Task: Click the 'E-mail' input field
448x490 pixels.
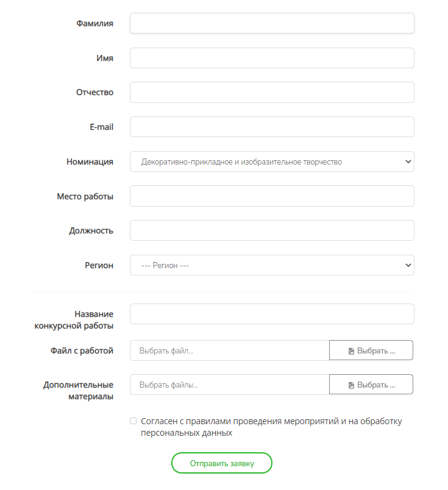Action: (x=272, y=127)
